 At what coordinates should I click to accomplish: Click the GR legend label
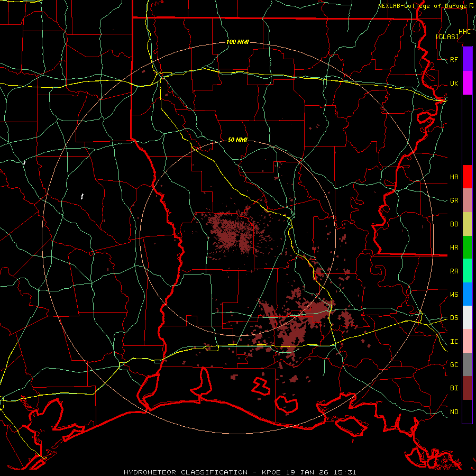454,200
